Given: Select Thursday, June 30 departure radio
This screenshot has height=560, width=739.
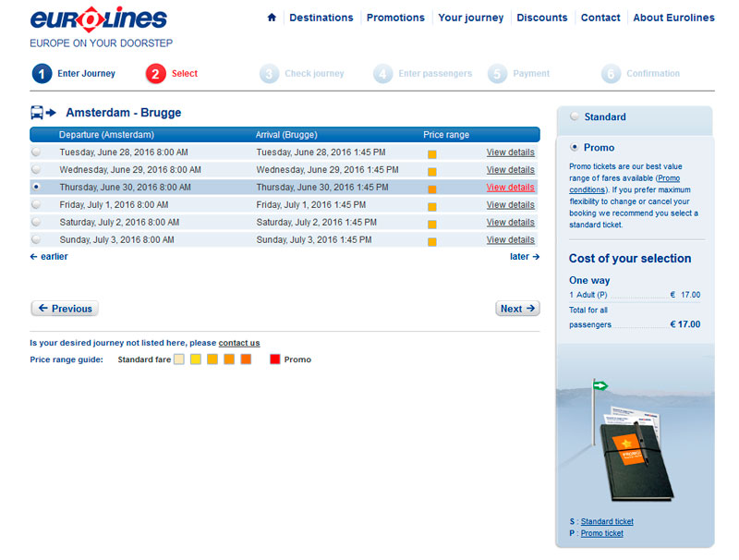Looking at the screenshot, I should [36, 187].
